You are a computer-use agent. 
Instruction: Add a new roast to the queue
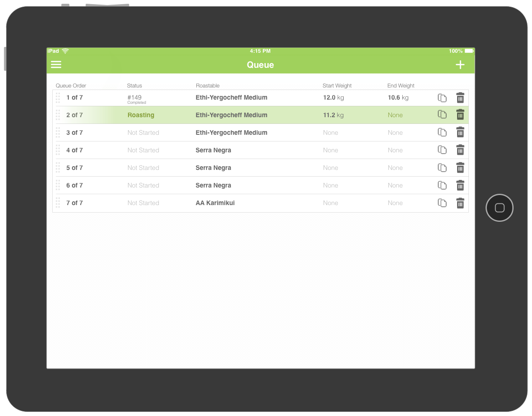coord(460,64)
